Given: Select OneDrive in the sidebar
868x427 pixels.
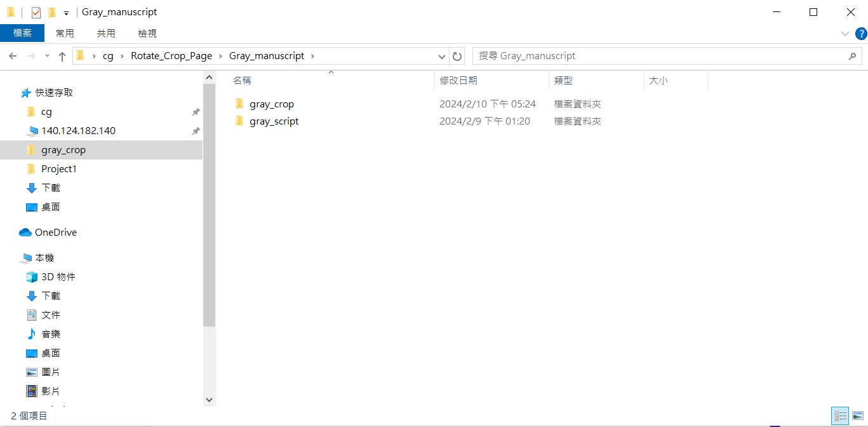Looking at the screenshot, I should coord(53,232).
